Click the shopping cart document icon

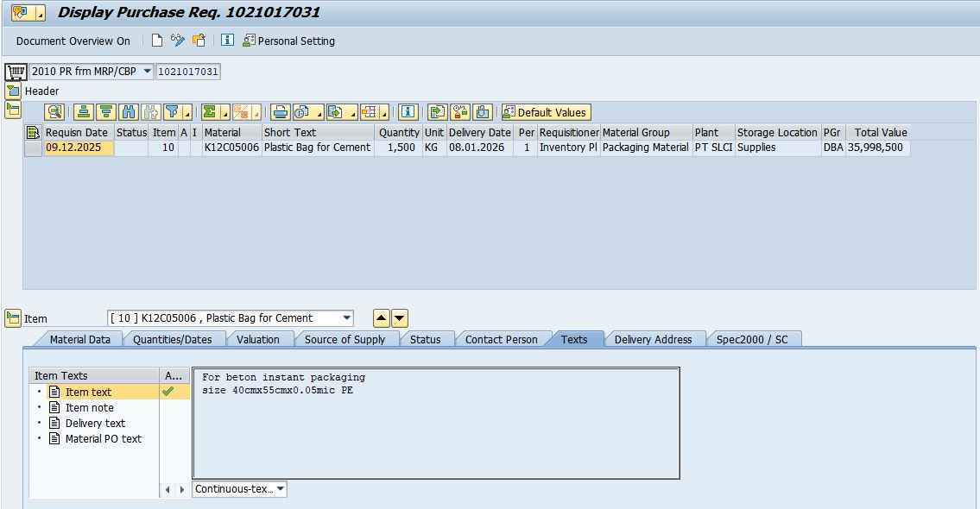(x=15, y=72)
